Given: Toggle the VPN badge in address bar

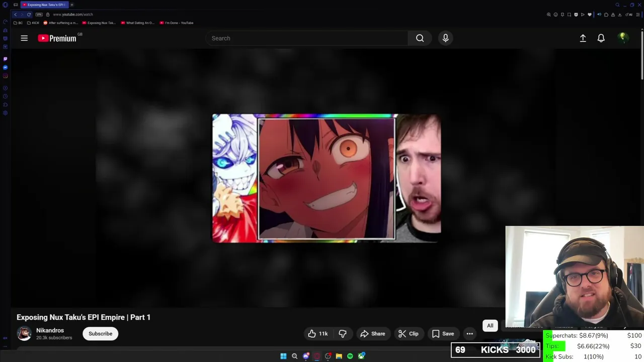Looking at the screenshot, I should 39,15.
